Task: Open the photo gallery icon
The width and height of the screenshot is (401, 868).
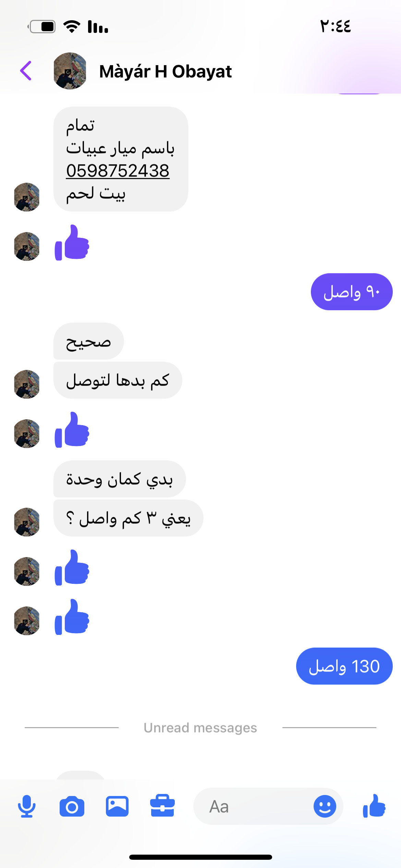Action: (117, 806)
